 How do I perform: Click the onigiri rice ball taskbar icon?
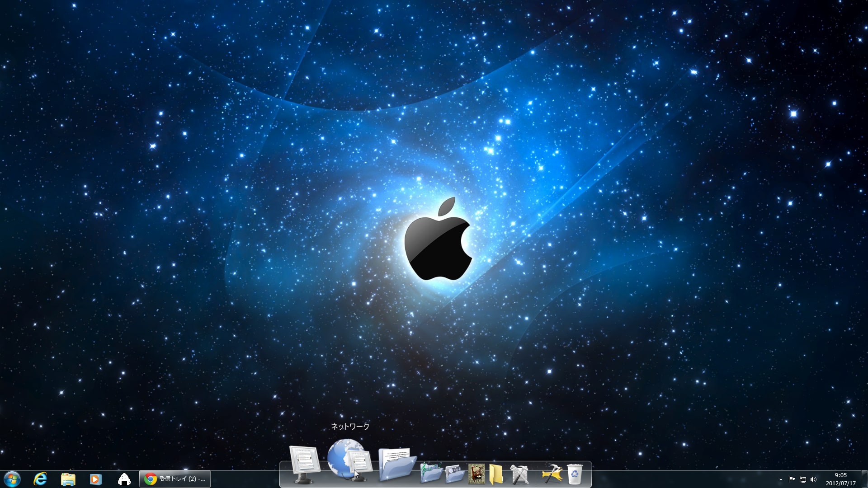(x=124, y=479)
